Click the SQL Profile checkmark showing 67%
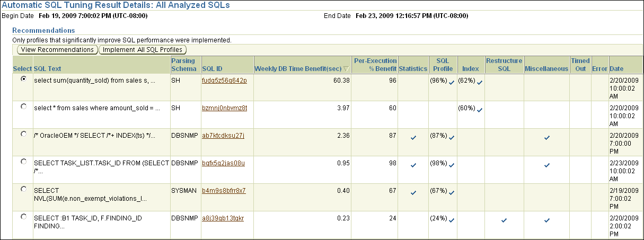Screen dimensions: 644x240 (451, 193)
